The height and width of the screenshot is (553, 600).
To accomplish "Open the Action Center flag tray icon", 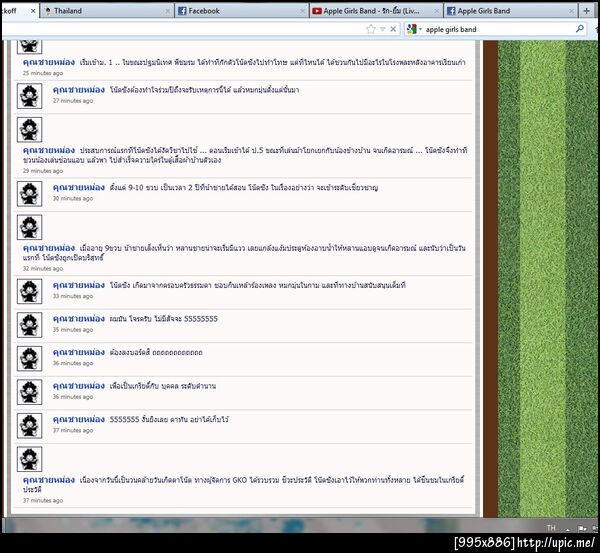I will point(582,529).
